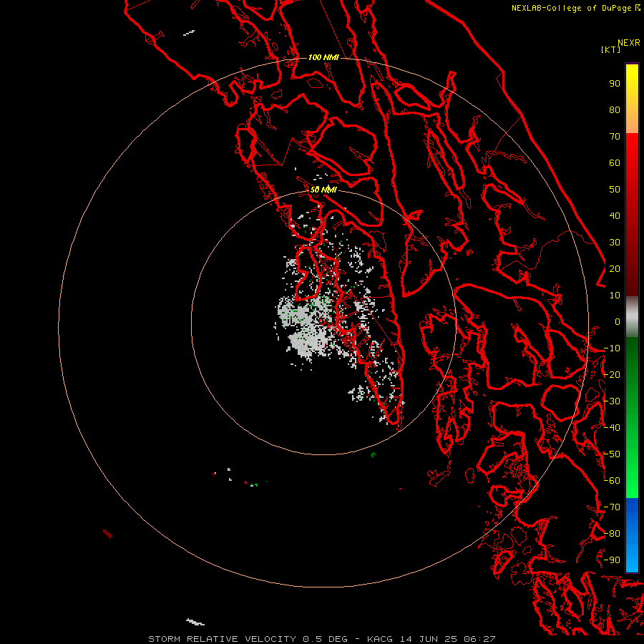Click the positive 80 knot scale value

tap(615, 109)
